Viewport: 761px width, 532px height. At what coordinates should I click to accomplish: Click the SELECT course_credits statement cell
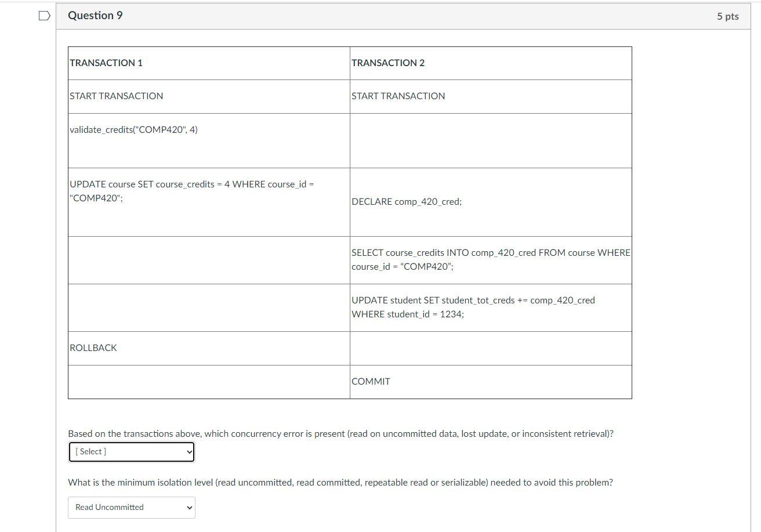click(x=490, y=259)
